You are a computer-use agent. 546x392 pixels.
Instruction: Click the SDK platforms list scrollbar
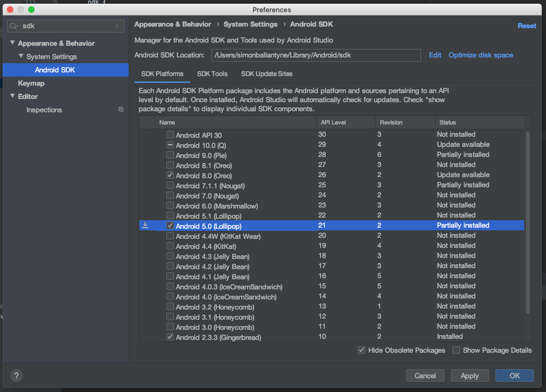528,222
